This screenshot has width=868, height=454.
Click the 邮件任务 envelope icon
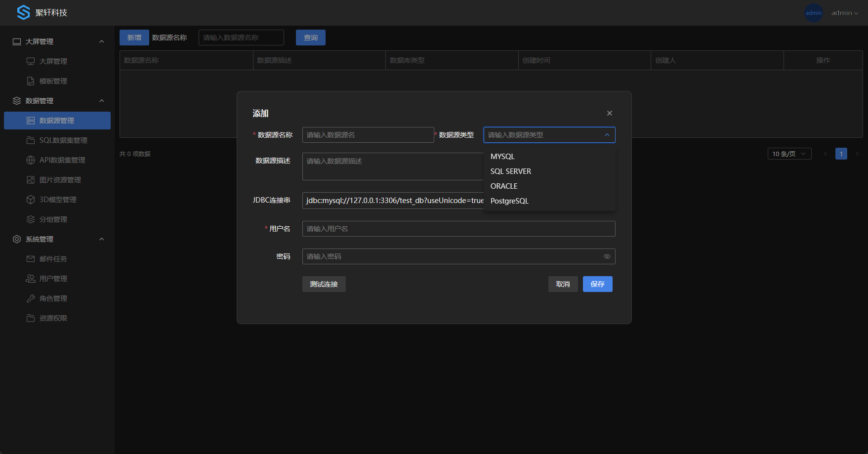click(31, 259)
